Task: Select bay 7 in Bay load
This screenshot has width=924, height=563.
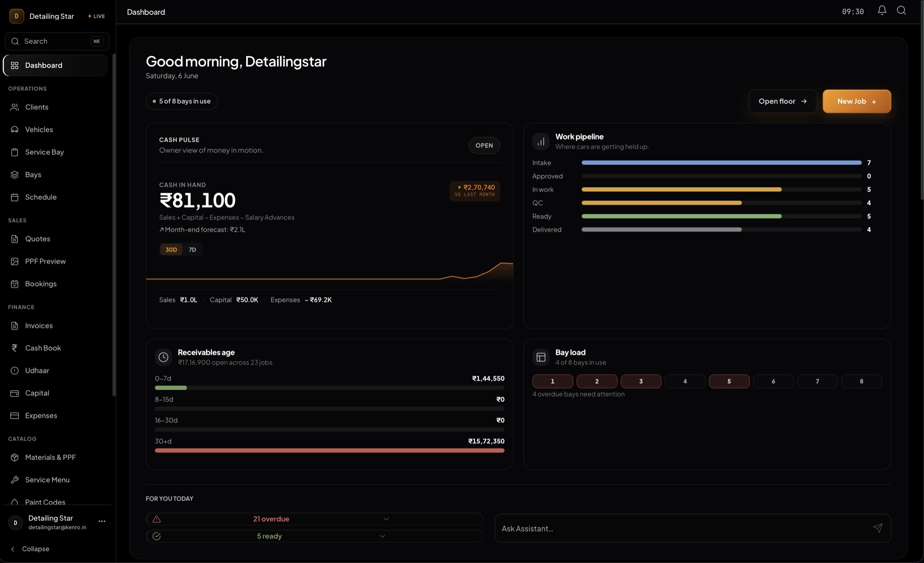Action: [x=817, y=381]
